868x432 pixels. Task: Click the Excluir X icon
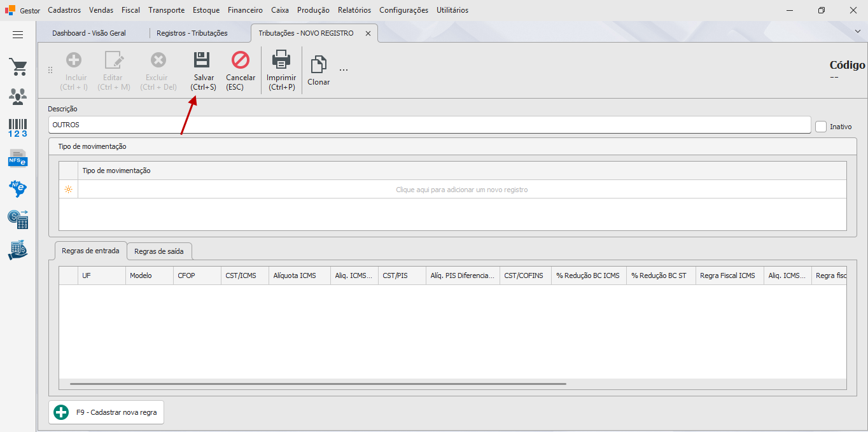(x=158, y=60)
